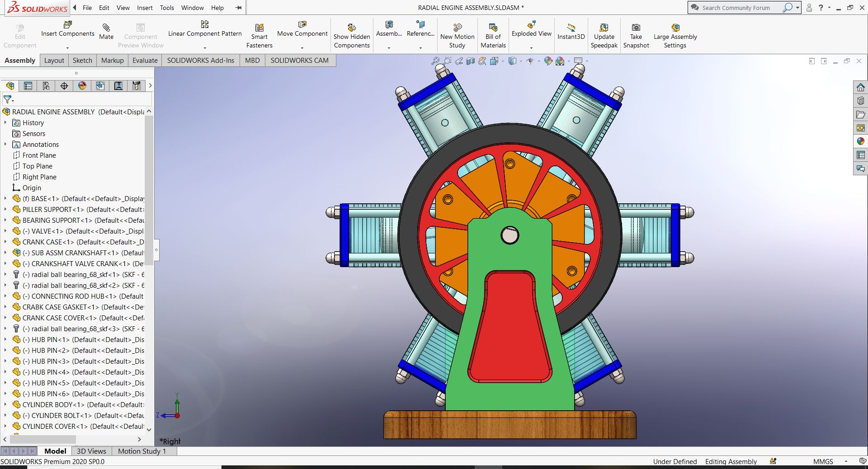Open the Tools menu
Screen dimensions: 868x469
pos(167,8)
